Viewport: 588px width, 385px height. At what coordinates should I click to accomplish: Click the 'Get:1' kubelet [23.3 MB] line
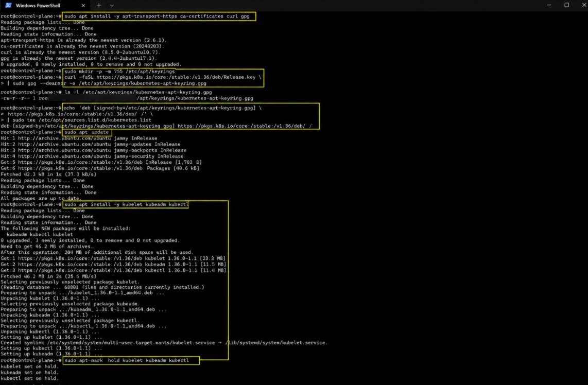tap(113, 258)
